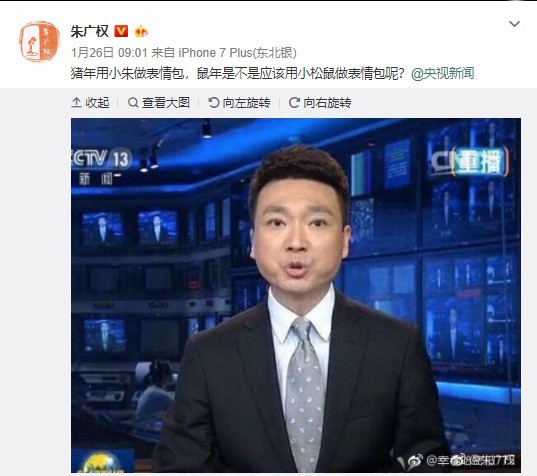
Task: Rotate image left with 向左旋转
Action: pos(239,102)
